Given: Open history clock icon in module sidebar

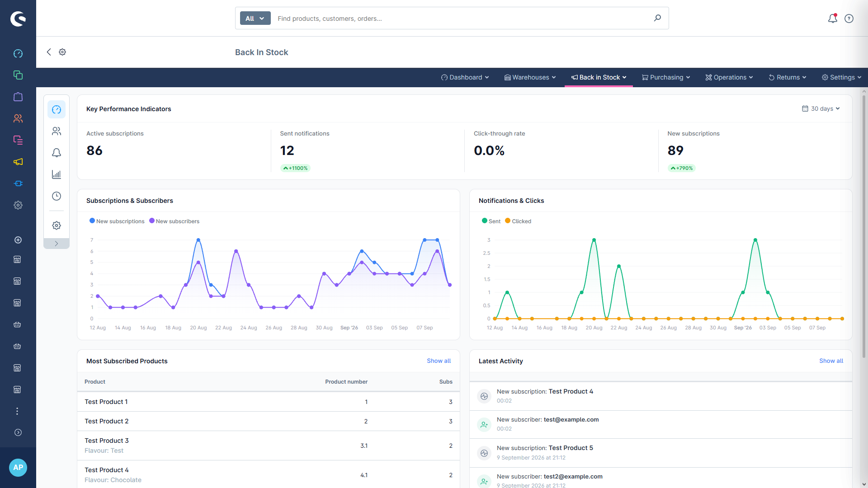Looking at the screenshot, I should [x=57, y=196].
